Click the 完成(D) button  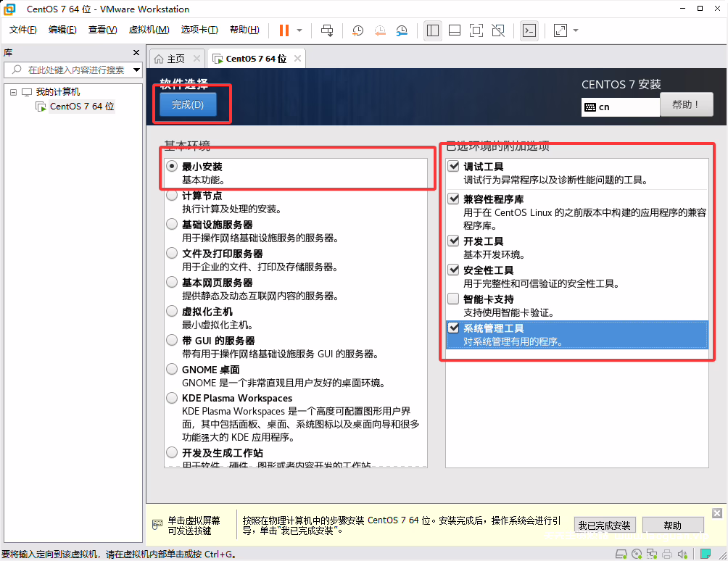188,104
